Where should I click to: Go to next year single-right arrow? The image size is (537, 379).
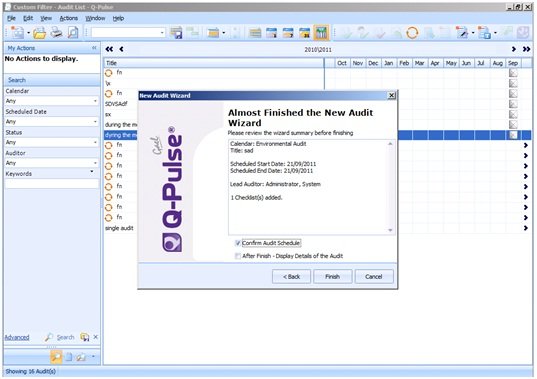(x=514, y=49)
